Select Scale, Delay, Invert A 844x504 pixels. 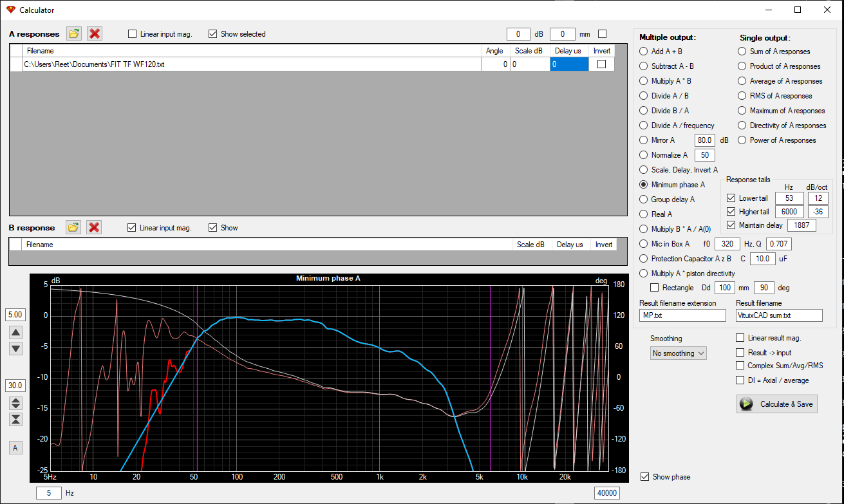[644, 170]
